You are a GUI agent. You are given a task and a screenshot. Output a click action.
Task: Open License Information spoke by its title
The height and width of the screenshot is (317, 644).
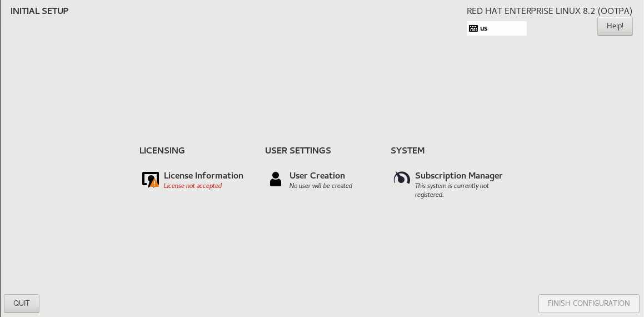(x=203, y=176)
